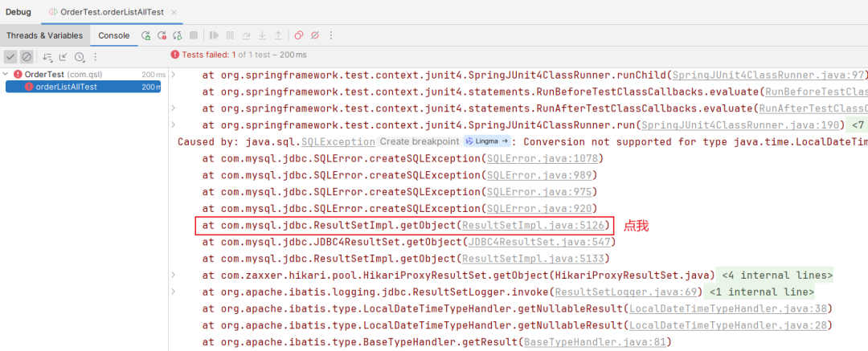This screenshot has height=351, width=868.
Task: Open LocalDateTimeTypeHandler.java:28 link
Action: click(728, 325)
